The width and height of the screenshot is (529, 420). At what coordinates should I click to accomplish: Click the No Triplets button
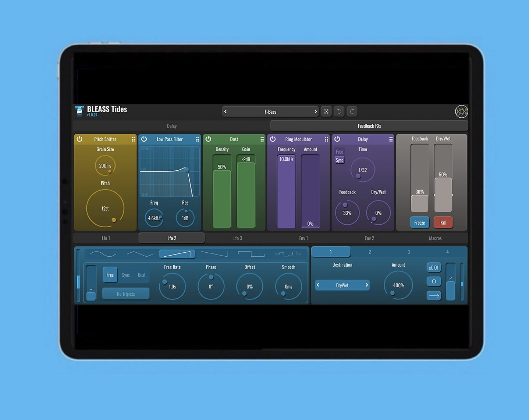pyautogui.click(x=126, y=294)
